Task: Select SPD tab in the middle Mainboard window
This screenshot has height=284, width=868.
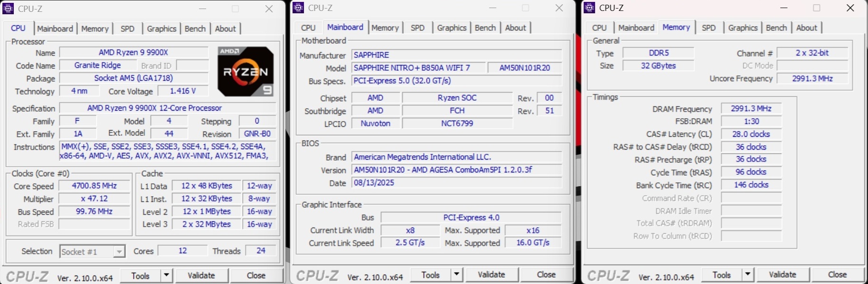Action: 417,28
